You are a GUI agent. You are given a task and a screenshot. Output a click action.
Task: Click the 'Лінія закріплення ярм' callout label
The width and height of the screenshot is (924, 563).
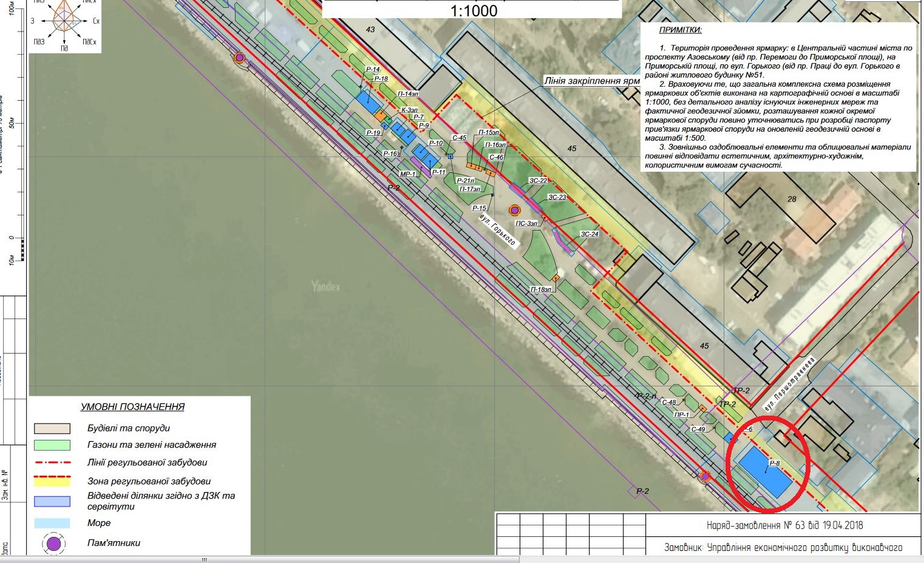pos(591,81)
